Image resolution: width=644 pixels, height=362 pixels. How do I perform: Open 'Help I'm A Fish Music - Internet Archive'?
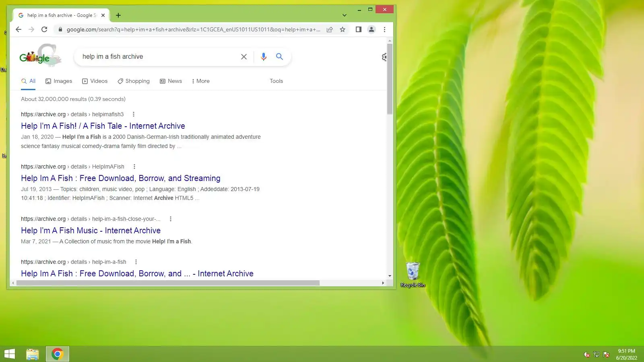[x=91, y=230]
